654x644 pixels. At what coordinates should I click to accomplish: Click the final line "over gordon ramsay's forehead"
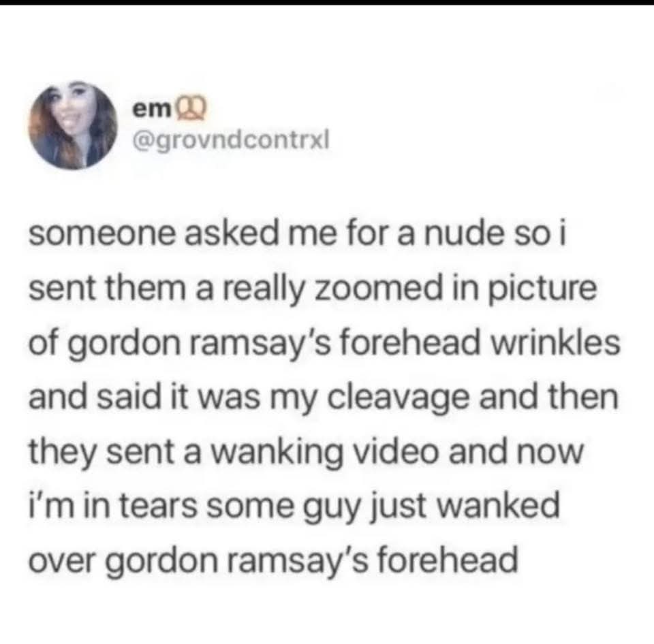[x=273, y=561]
